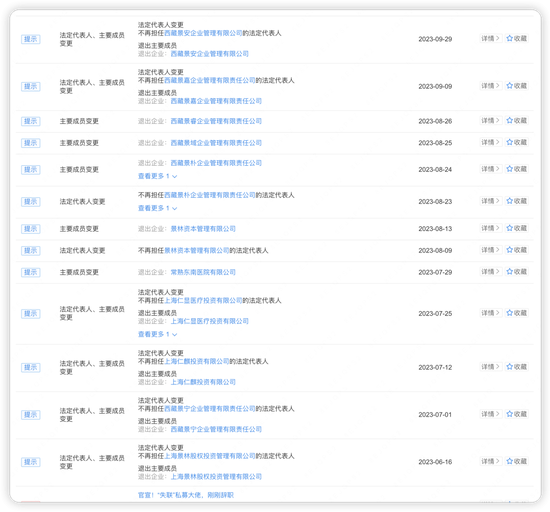Expand 查看更多 1 in the 2023-08-24 row
This screenshot has height=512, width=550.
157,176
